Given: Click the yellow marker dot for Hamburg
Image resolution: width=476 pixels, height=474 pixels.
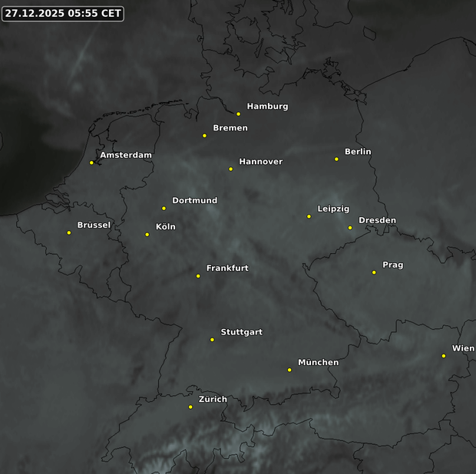Looking at the screenshot, I should click(x=238, y=114).
